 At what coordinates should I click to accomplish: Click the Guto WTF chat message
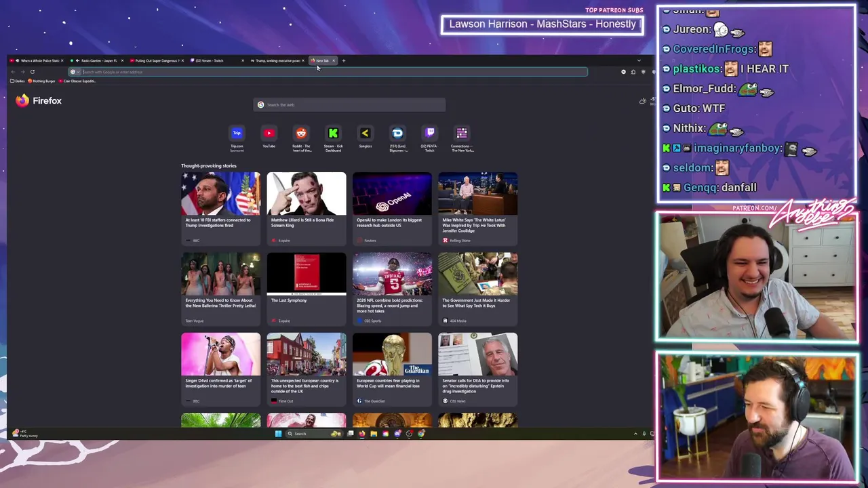tap(694, 108)
